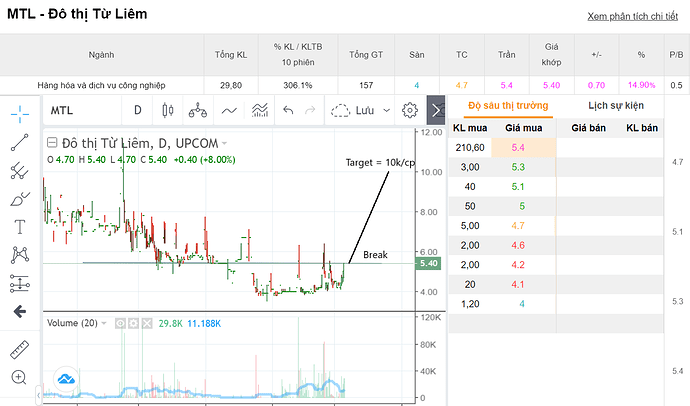Select the 5.1 bid price row

tap(556, 187)
